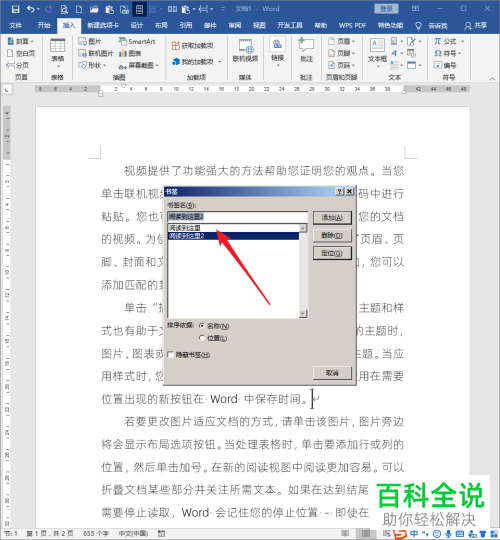Viewport: 500px width, 540px height.
Task: Click the Open folder icon in quick access toolbar
Action: (94, 9)
